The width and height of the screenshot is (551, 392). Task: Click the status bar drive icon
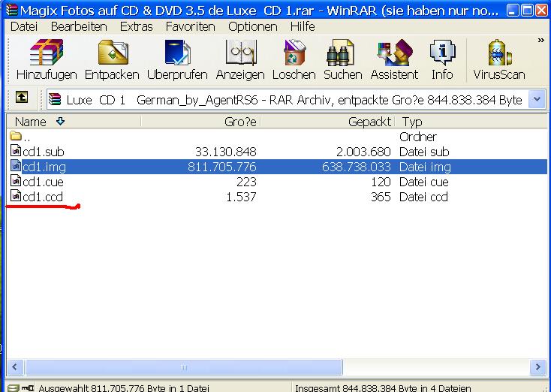tap(14, 388)
